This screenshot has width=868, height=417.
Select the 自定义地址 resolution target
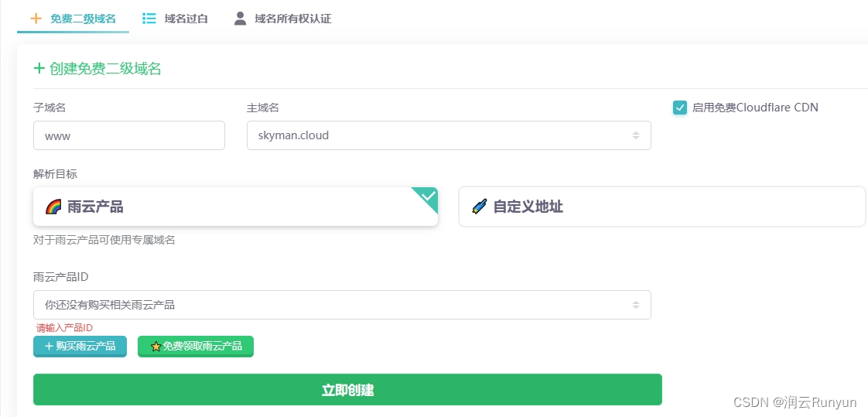[x=662, y=207]
